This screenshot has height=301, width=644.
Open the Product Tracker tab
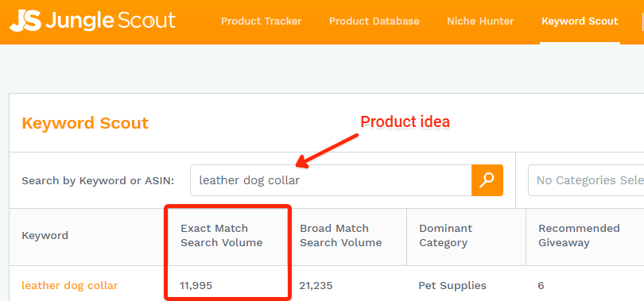[x=262, y=21]
